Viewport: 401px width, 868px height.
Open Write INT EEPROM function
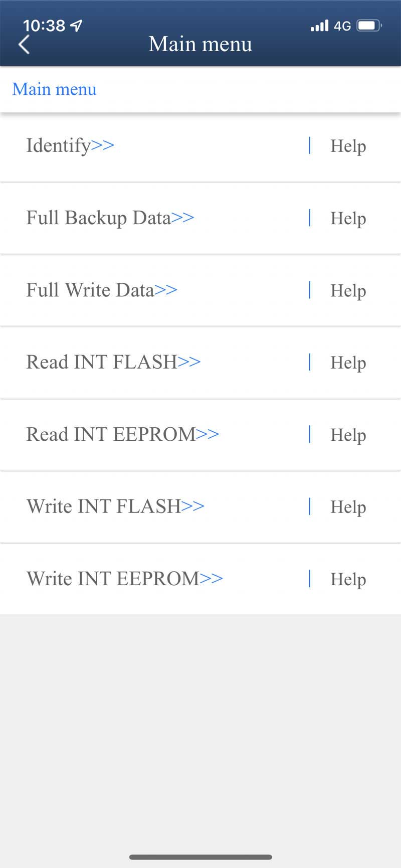[124, 579]
